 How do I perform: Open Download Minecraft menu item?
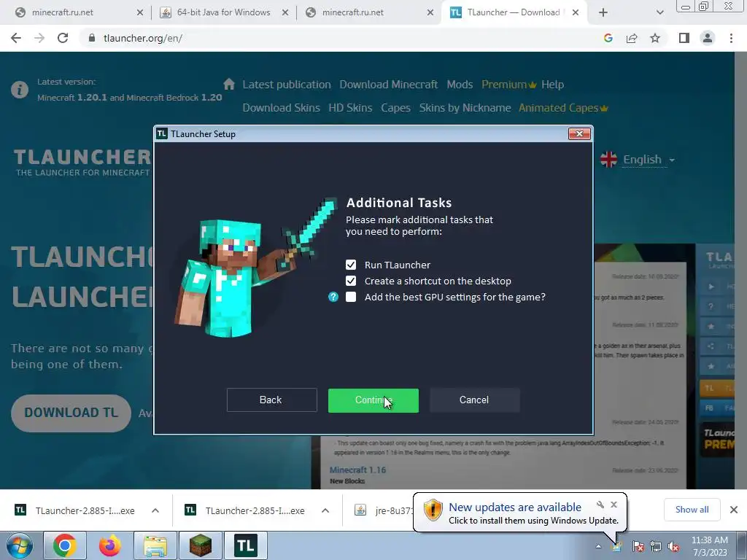pyautogui.click(x=388, y=85)
